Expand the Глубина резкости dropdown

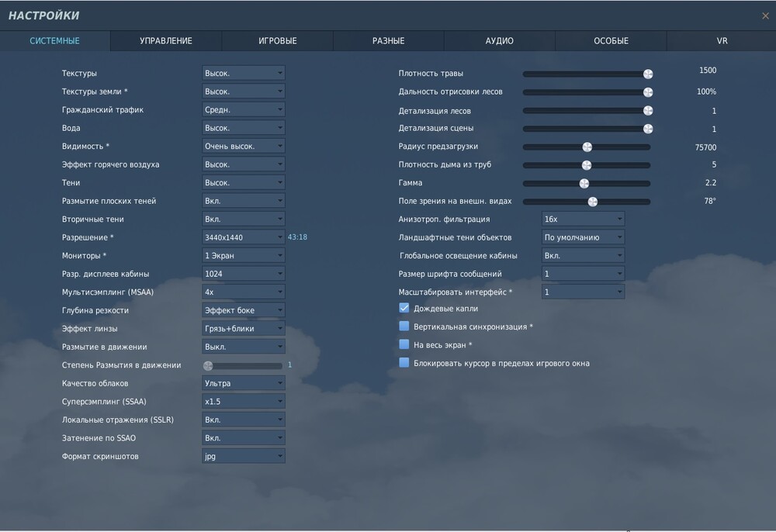click(244, 310)
